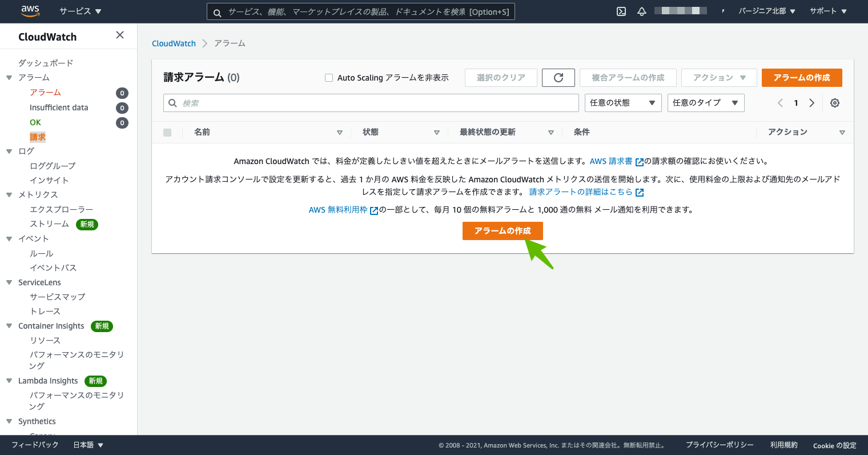
Task: Open リソース under Container Insights
Action: 45,340
